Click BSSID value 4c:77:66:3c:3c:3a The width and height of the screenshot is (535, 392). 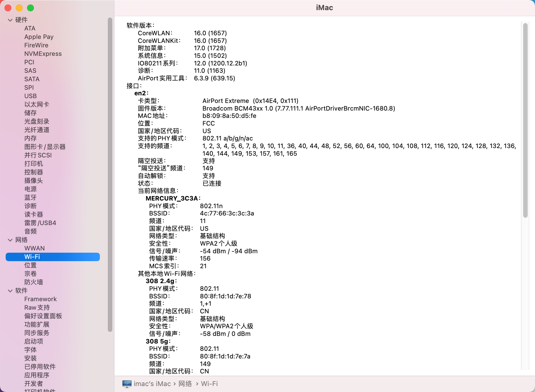tap(227, 213)
